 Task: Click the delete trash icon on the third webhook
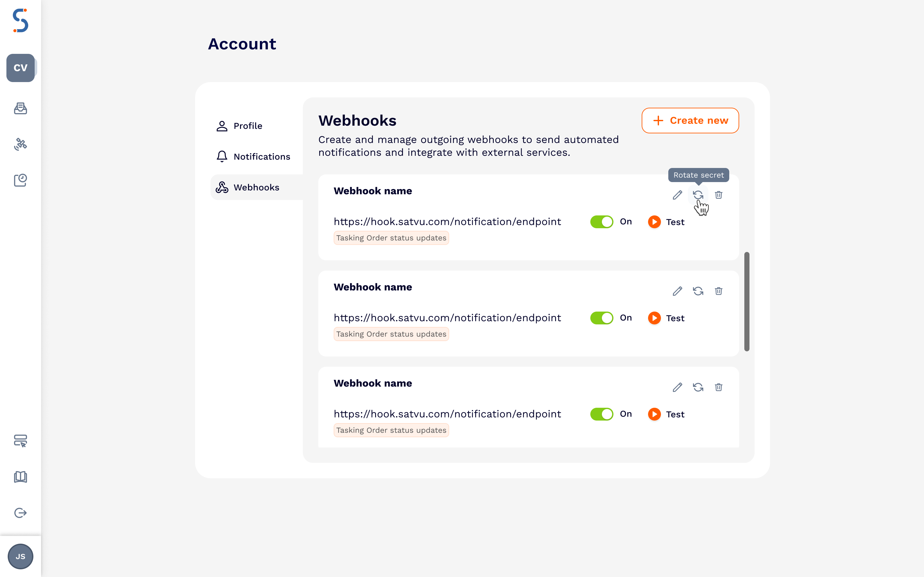(x=719, y=387)
